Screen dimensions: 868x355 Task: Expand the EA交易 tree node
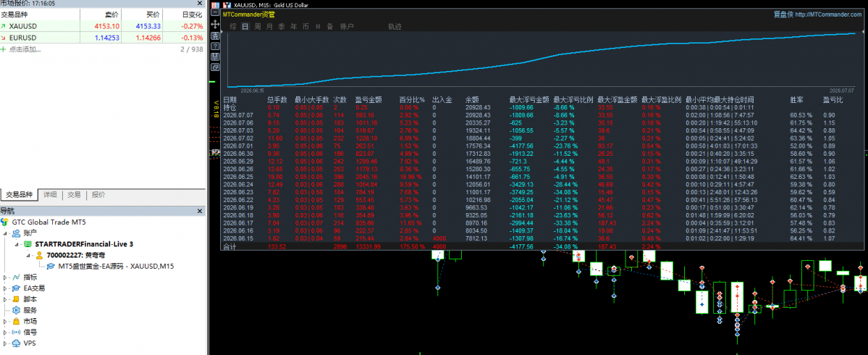(6, 288)
